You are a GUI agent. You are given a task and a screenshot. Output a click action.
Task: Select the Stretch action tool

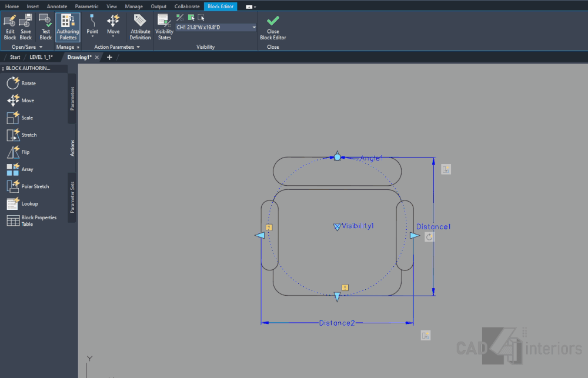coord(22,135)
